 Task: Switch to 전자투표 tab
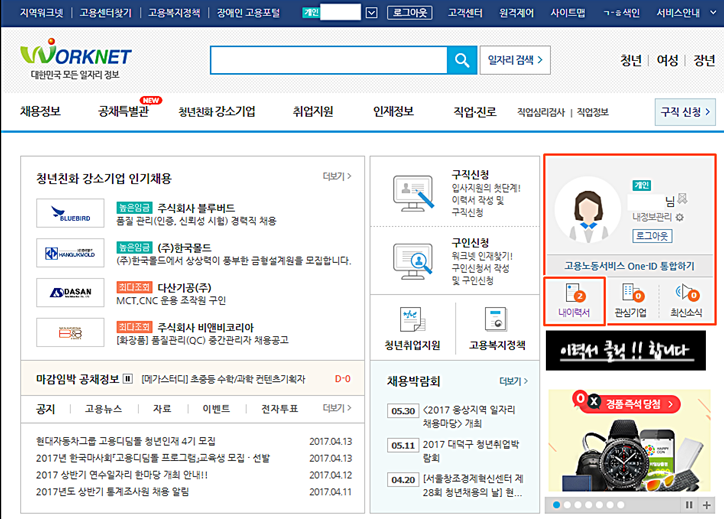click(279, 409)
